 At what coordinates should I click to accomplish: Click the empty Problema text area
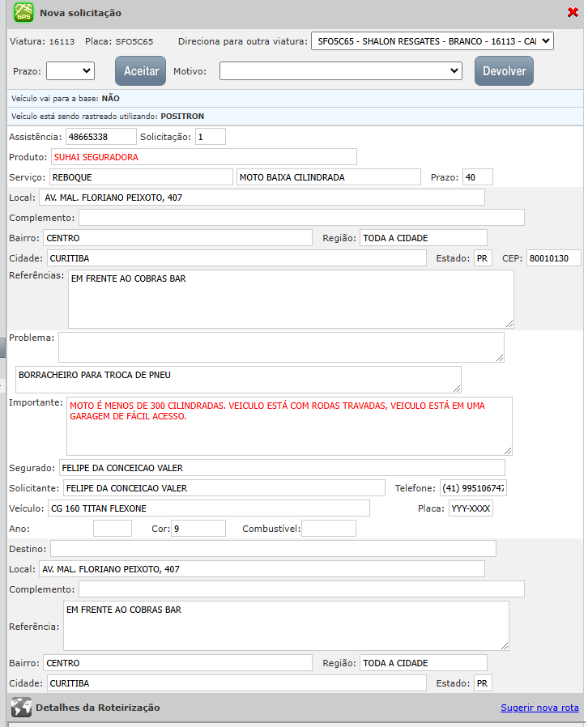pos(280,346)
